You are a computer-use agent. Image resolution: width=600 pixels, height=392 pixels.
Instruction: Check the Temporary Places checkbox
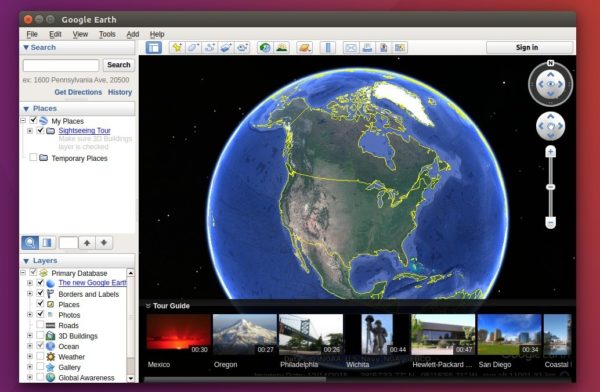pyautogui.click(x=33, y=157)
